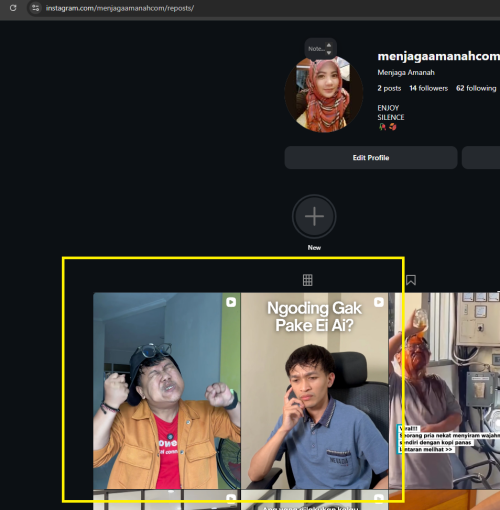The height and width of the screenshot is (510, 500).
Task: Open the Ngoding Gak Pake Ei Ai reel
Action: [x=314, y=391]
